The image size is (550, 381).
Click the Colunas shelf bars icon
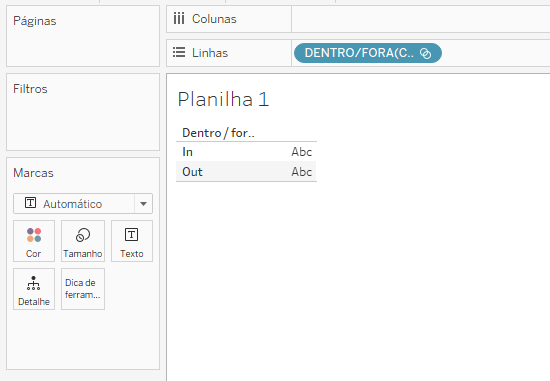point(179,19)
